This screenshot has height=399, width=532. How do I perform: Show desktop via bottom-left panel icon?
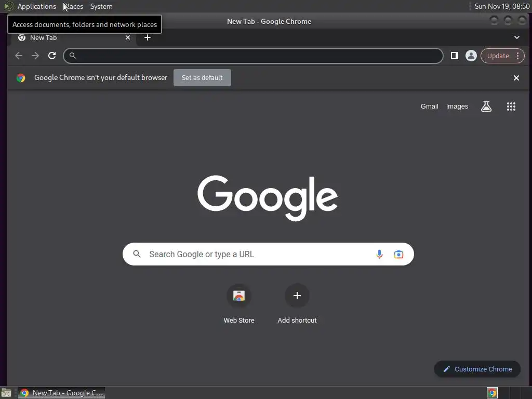pyautogui.click(x=6, y=393)
